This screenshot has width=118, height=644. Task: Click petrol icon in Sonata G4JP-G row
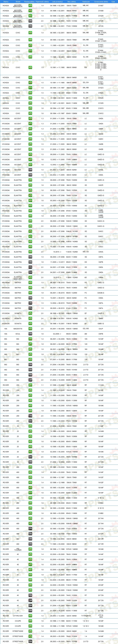30,313
